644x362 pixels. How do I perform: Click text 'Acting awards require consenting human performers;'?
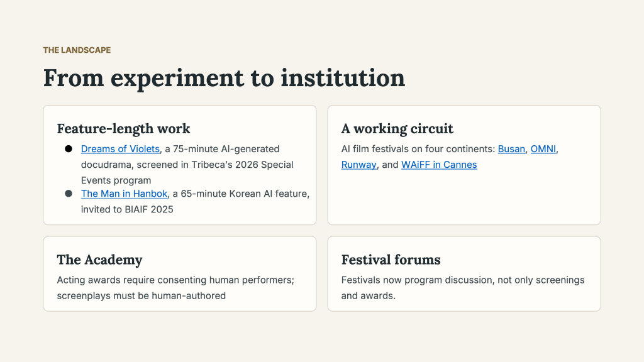click(175, 280)
